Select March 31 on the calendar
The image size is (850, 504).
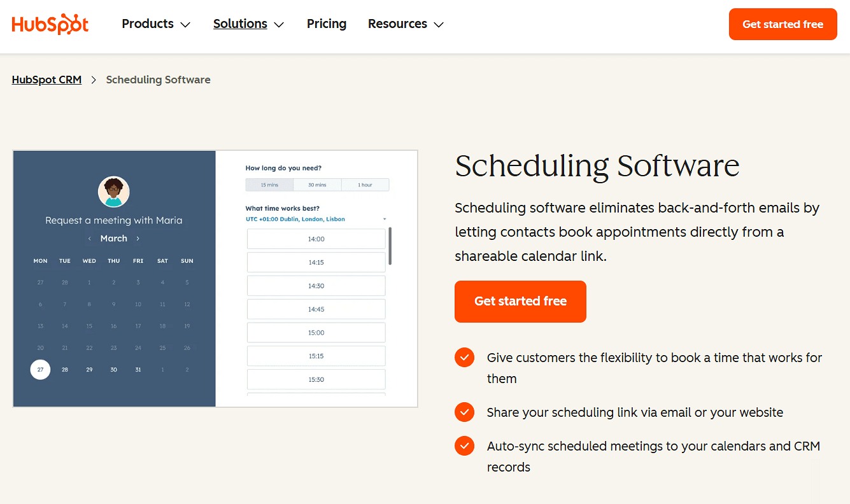[x=138, y=369]
